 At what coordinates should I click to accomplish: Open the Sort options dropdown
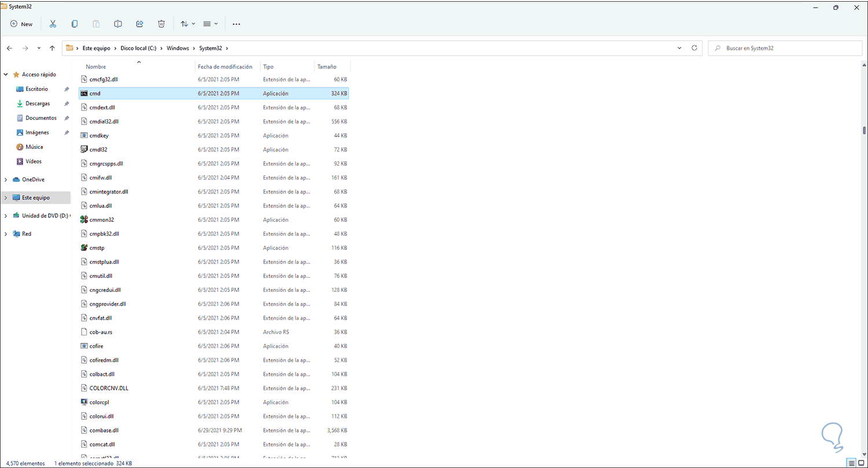click(x=187, y=24)
